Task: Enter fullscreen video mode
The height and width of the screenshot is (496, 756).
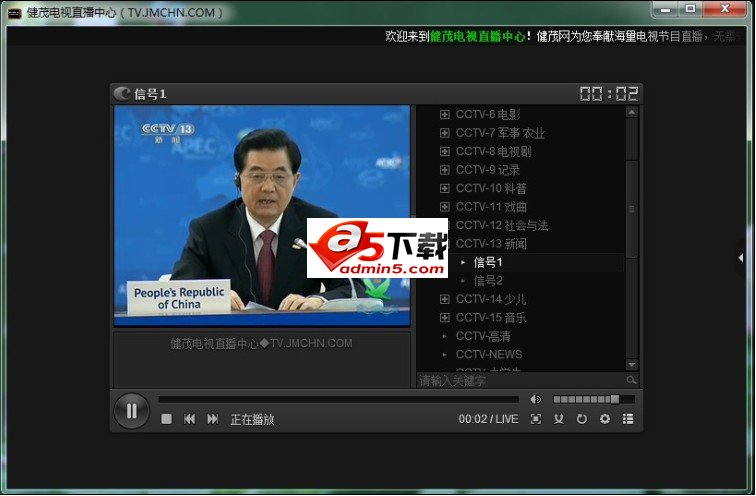Action: click(x=536, y=419)
